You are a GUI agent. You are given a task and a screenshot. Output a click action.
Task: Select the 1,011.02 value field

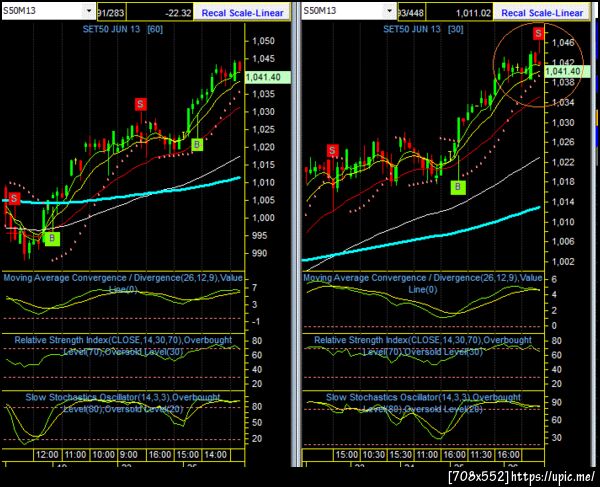[460, 13]
